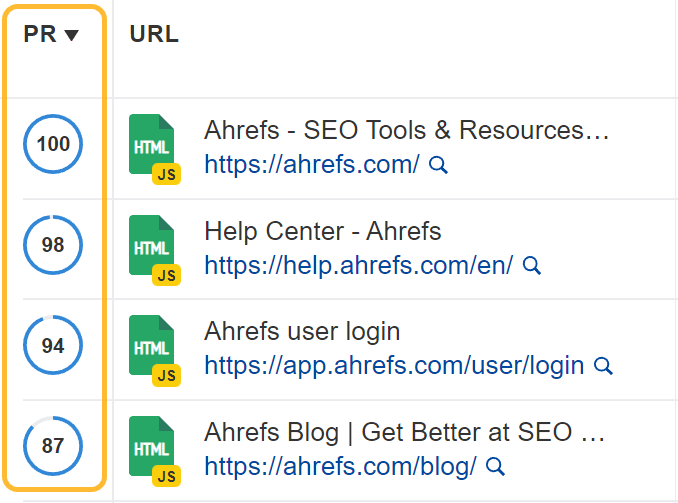Click the HTML JS icon for ahrefs.com
The height and width of the screenshot is (503, 678).
[153, 148]
